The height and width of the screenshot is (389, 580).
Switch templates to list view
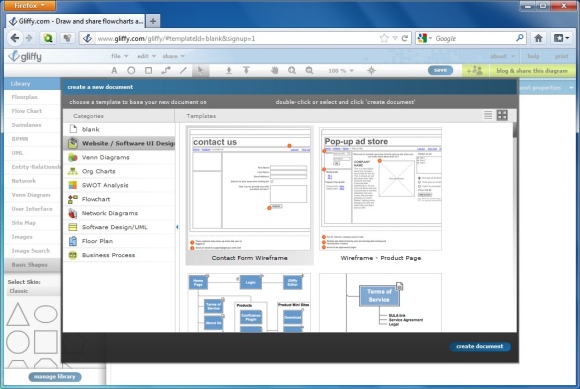(488, 115)
